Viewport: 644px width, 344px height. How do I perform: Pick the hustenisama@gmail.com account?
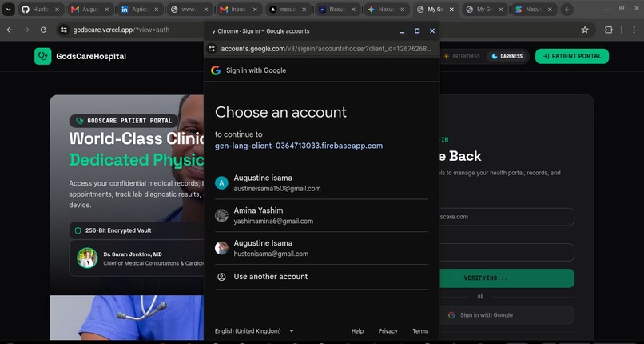coord(321,248)
